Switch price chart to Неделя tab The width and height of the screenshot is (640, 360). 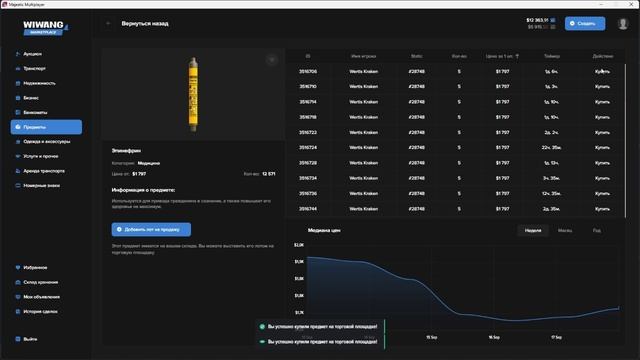[533, 231]
